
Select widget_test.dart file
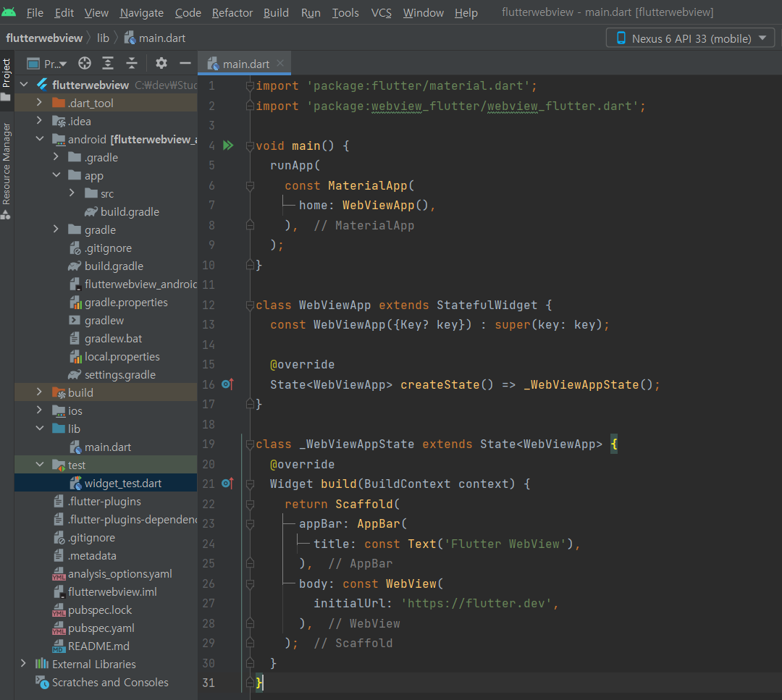(115, 483)
